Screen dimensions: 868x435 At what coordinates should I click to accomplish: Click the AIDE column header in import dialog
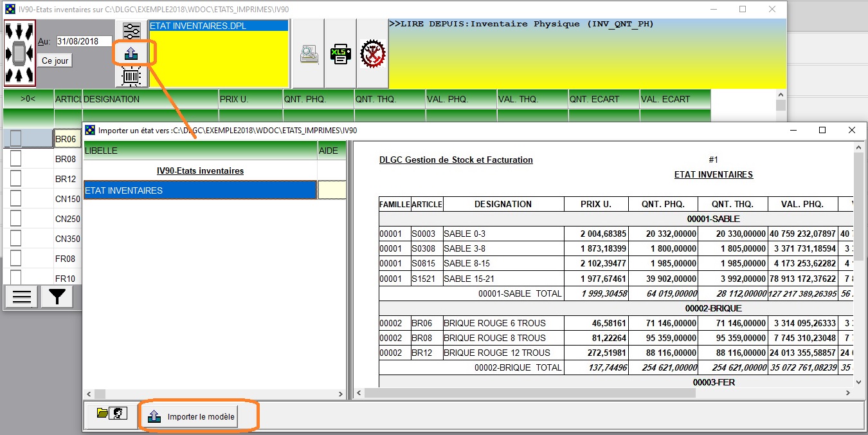pyautogui.click(x=332, y=151)
